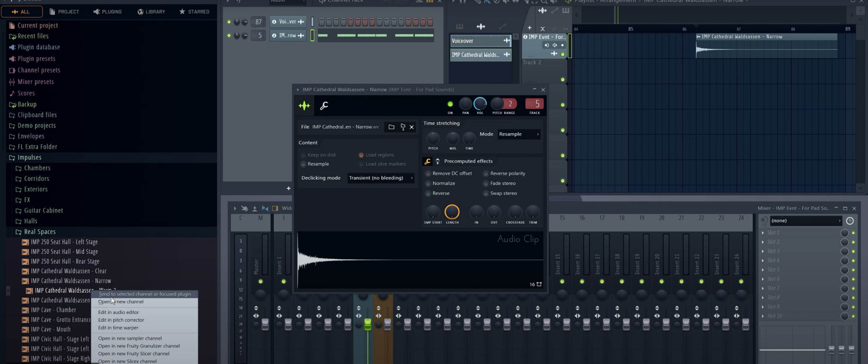Click the file-tree icon beside the sample file name

pos(403,127)
